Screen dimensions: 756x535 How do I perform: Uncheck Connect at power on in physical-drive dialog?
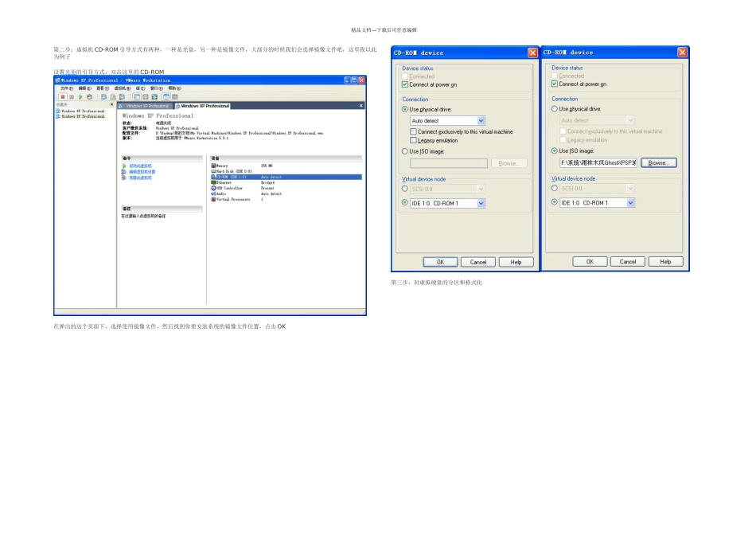(405, 84)
